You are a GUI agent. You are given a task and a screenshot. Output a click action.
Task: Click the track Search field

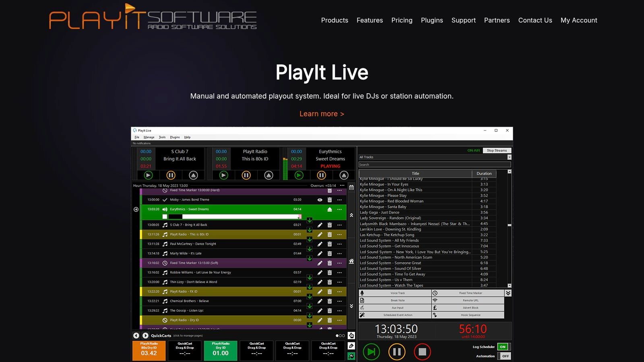pos(435,165)
